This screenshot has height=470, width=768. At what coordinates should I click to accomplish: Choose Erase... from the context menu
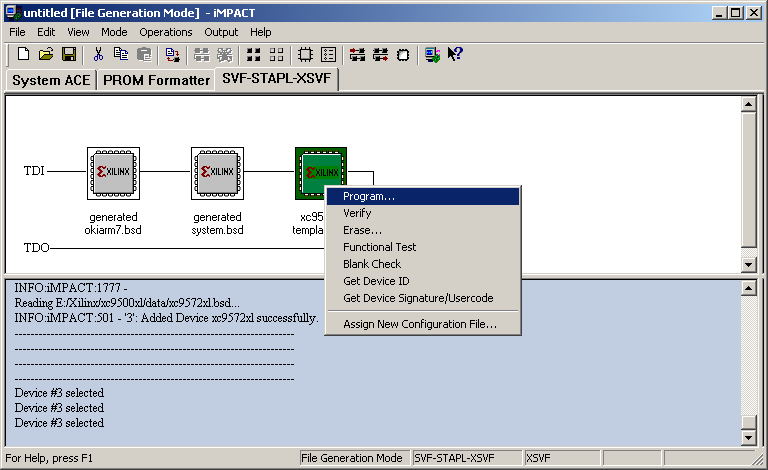[x=423, y=230]
